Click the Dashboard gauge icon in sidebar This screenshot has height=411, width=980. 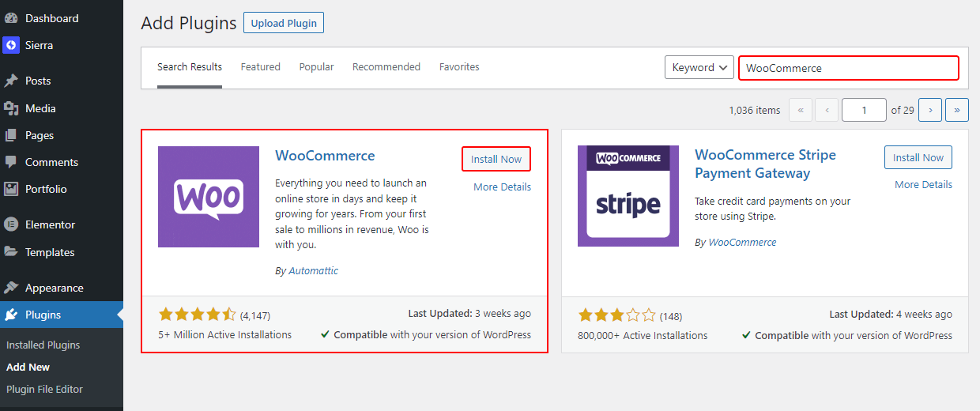click(x=11, y=18)
